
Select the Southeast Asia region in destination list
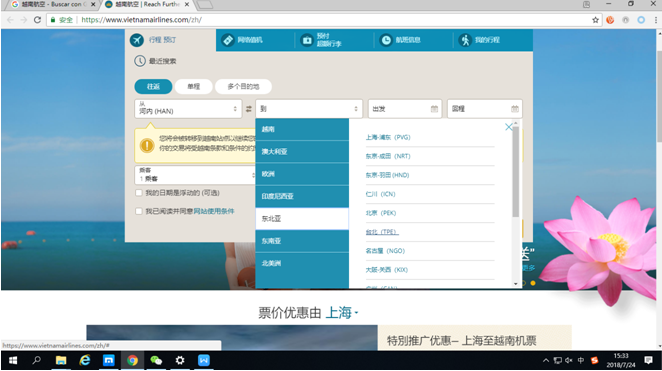click(302, 241)
